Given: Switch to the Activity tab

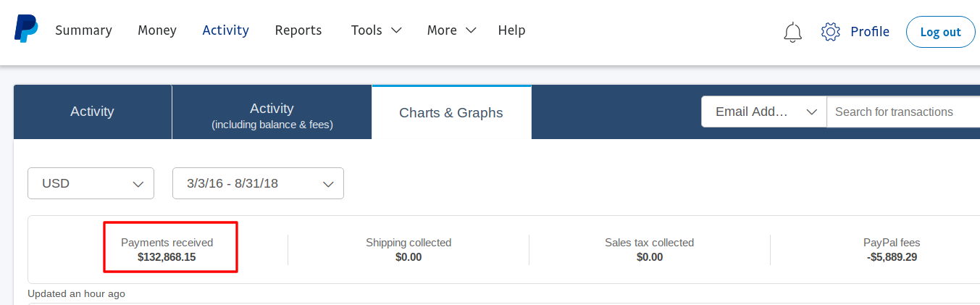Looking at the screenshot, I should coord(92,112).
